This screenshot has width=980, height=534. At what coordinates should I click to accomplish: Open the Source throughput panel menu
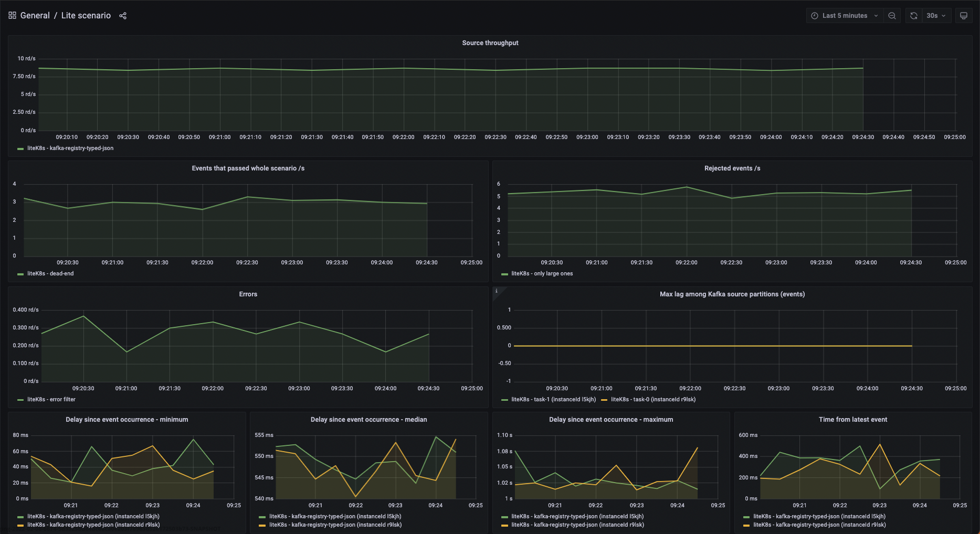(x=490, y=42)
